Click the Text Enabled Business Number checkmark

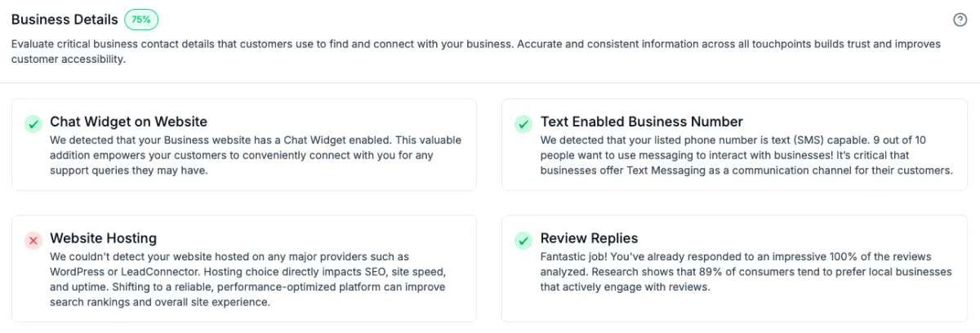point(523,124)
